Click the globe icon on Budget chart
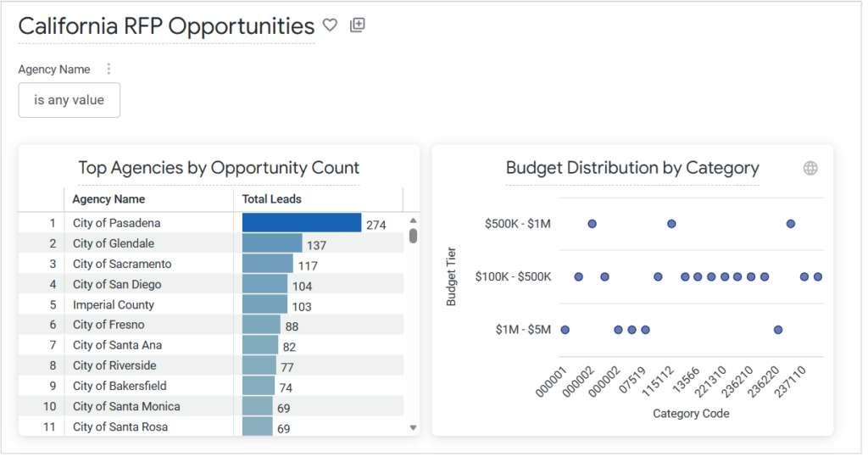This screenshot has height=457, width=868. point(810,168)
